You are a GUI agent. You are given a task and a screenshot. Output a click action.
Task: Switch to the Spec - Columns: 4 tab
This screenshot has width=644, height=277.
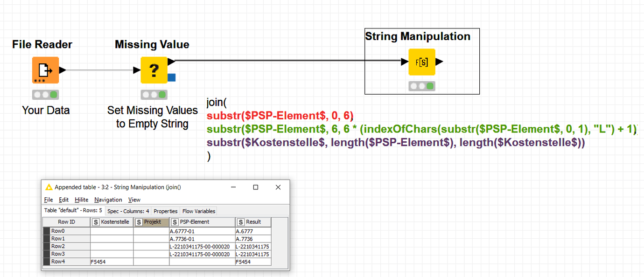[128, 211]
